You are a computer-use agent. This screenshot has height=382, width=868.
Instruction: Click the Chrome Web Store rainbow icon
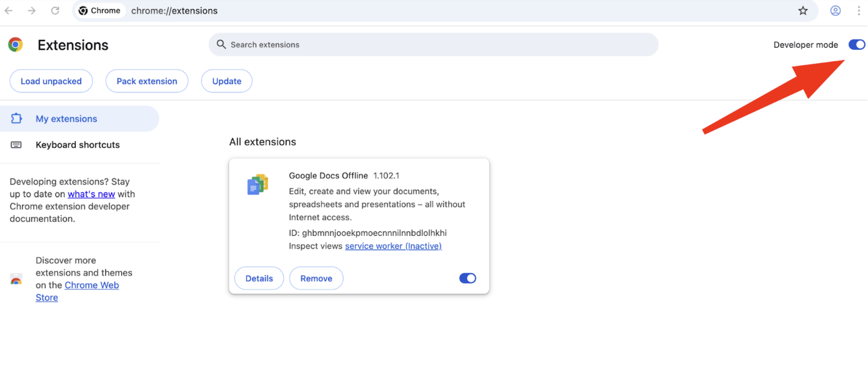tap(16, 279)
